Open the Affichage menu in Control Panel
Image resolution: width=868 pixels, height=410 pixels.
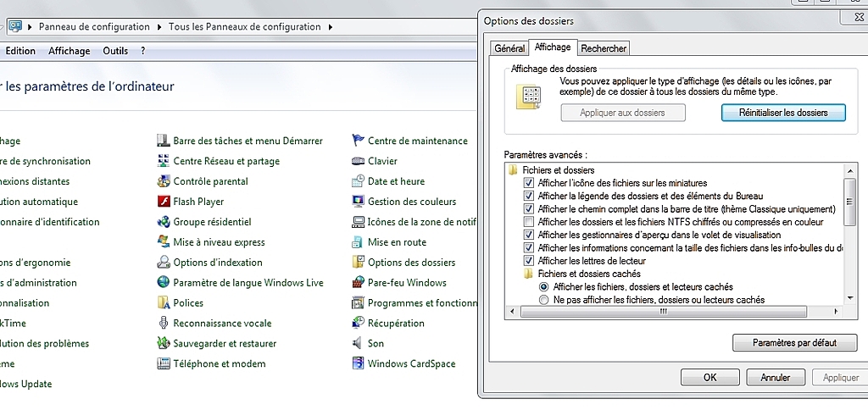point(70,51)
